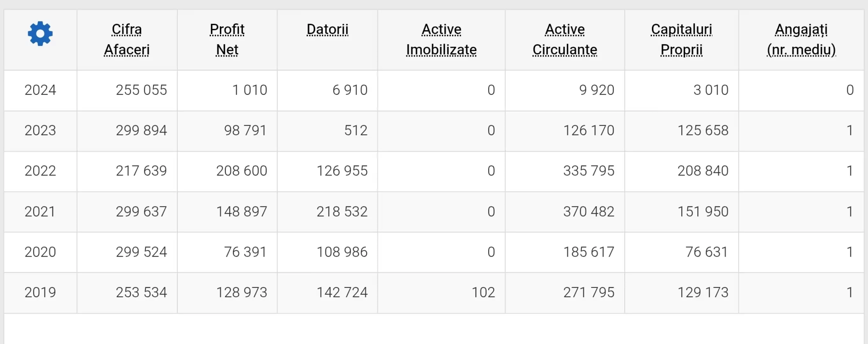This screenshot has width=868, height=344.
Task: Click the Profit Net column header
Action: click(x=227, y=39)
